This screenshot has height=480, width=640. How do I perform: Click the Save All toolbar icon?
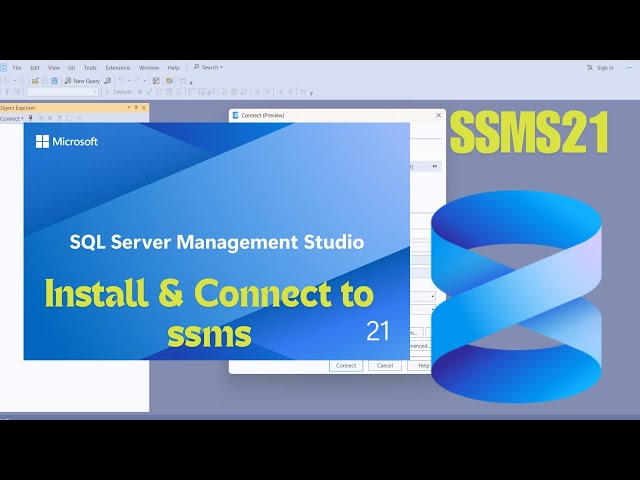tap(54, 81)
